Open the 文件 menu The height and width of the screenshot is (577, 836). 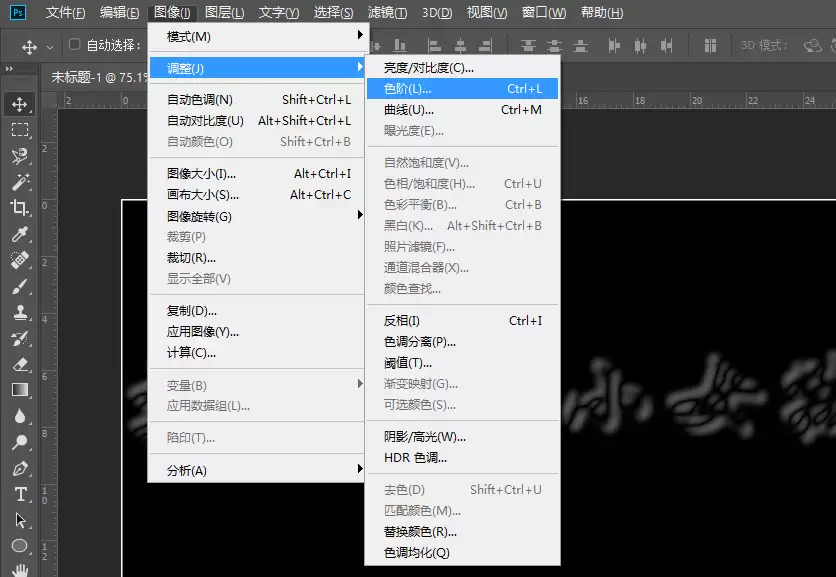[65, 12]
